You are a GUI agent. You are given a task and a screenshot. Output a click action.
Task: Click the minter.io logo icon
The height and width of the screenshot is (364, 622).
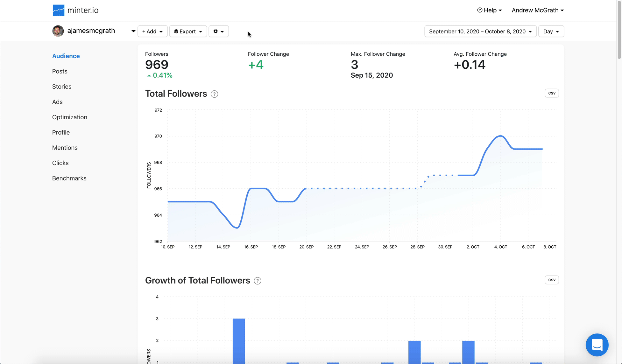coord(59,10)
